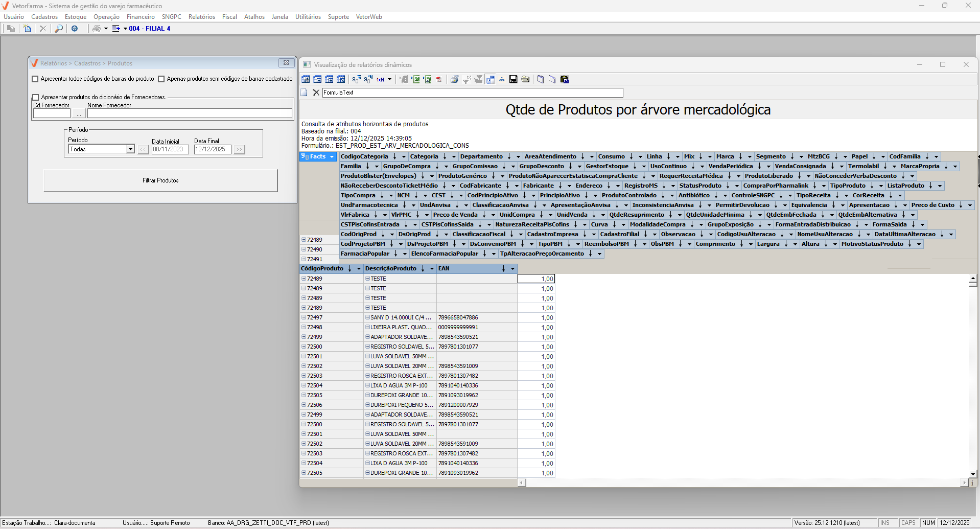Enable 'Apresentar todos códigos de barras' checkbox
980x529 pixels.
[x=35, y=79]
